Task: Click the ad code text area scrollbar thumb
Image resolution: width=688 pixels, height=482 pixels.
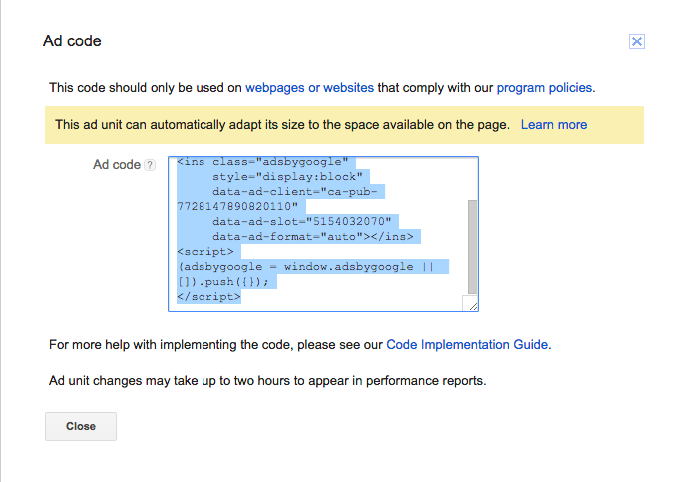Action: point(472,246)
